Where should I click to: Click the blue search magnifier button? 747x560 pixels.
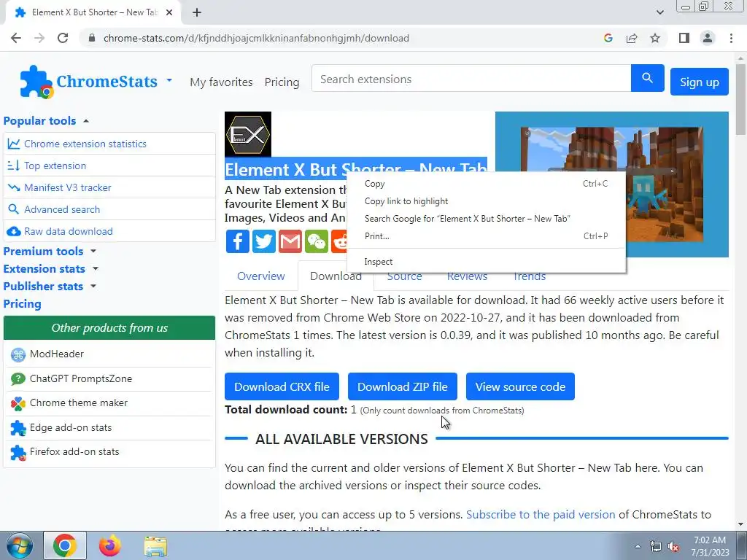648,78
